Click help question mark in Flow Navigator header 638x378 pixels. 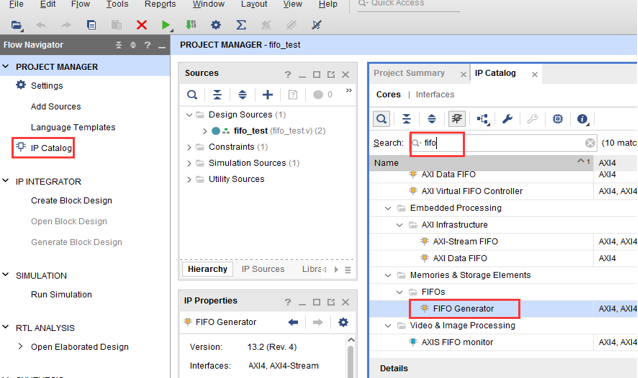pos(147,45)
